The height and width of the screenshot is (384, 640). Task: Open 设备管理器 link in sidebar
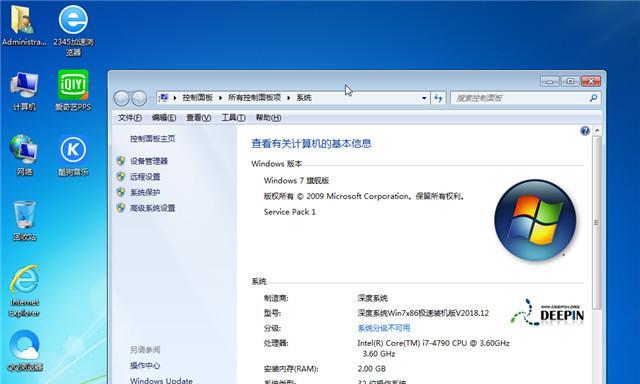point(149,161)
